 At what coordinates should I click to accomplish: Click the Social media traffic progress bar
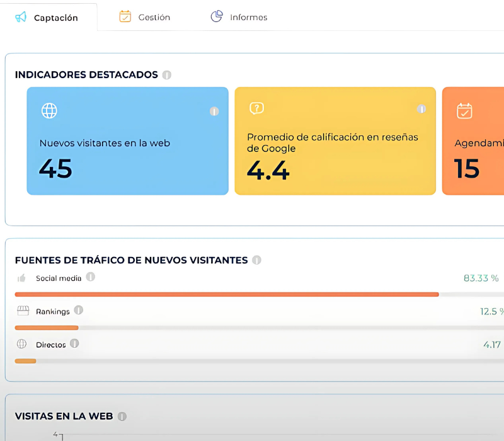pyautogui.click(x=227, y=294)
